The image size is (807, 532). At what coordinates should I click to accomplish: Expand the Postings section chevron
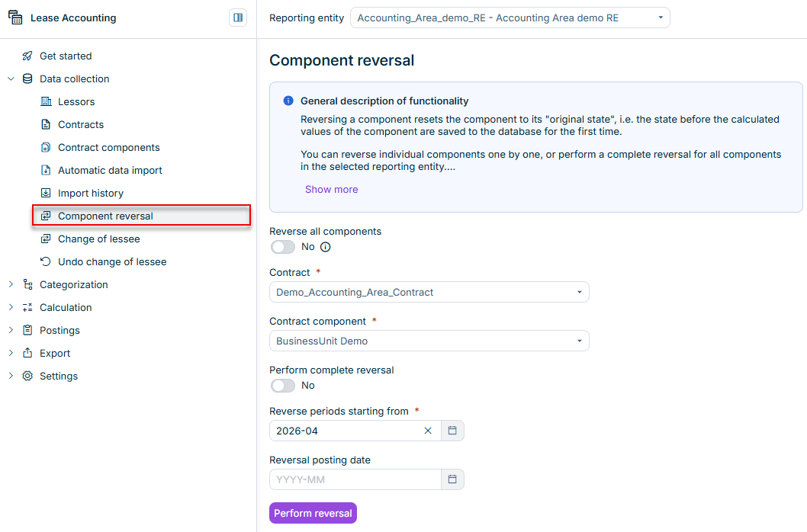(11, 330)
